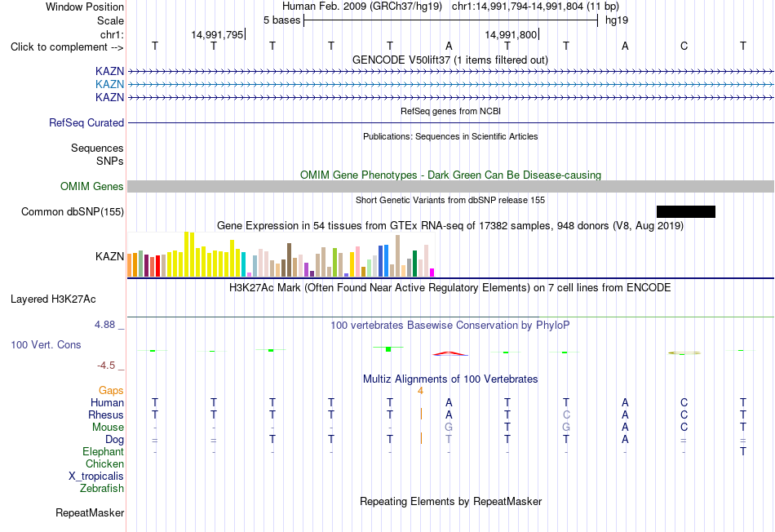Click the OMIM Genes track label

91,186
